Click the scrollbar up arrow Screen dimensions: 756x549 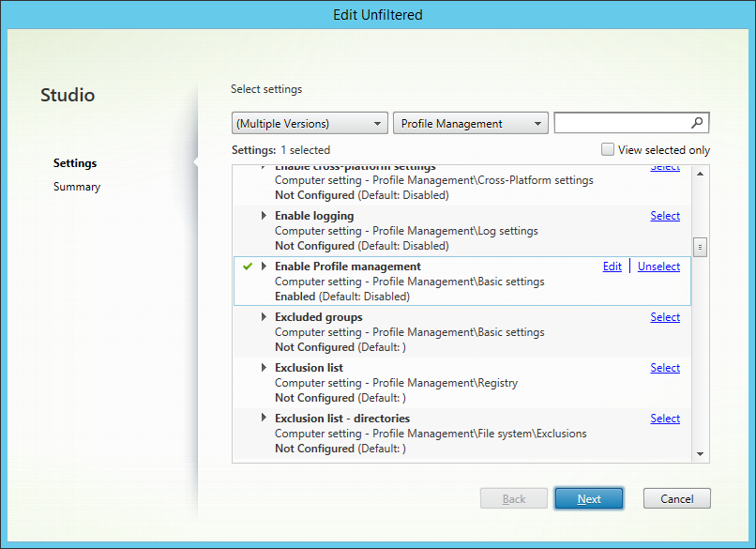pos(701,174)
